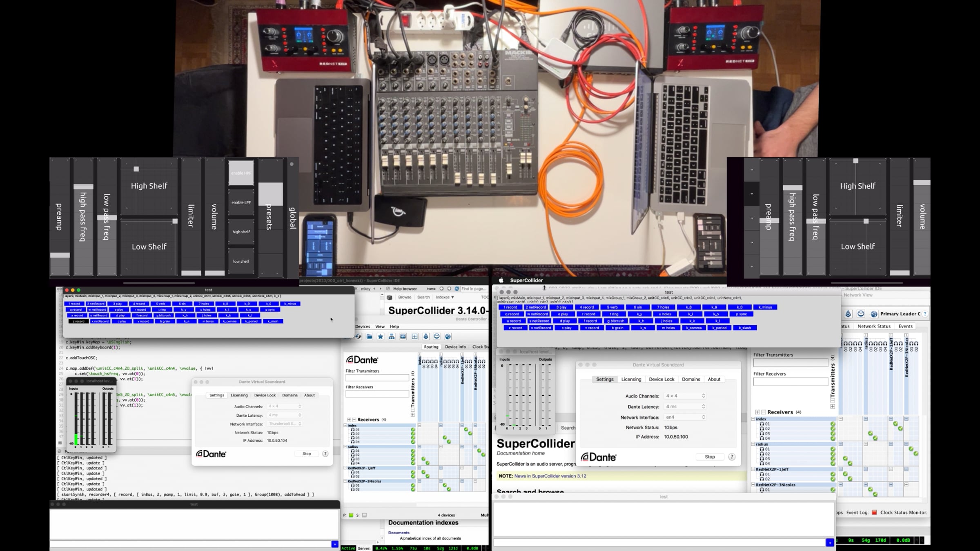
Task: Click the blue question mark next to Primary Leader
Action: tap(925, 314)
